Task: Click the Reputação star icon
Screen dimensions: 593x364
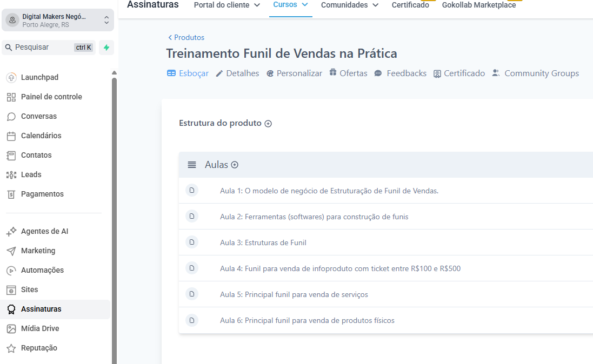Action: point(11,348)
